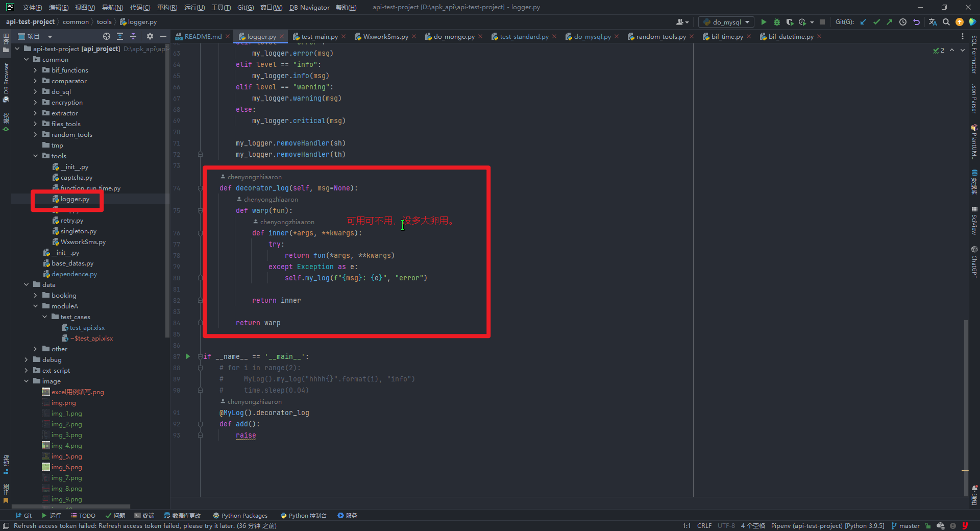The image size is (980, 531).
Task: Open the PlantUML side panel
Action: click(974, 142)
